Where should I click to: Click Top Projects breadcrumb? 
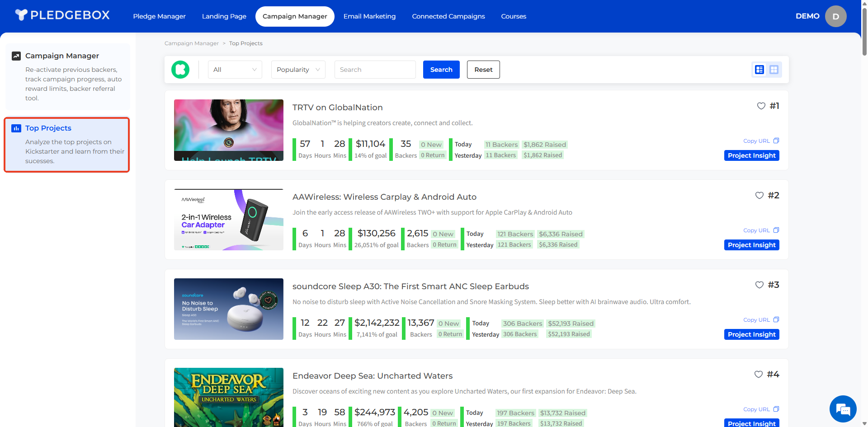coord(246,43)
